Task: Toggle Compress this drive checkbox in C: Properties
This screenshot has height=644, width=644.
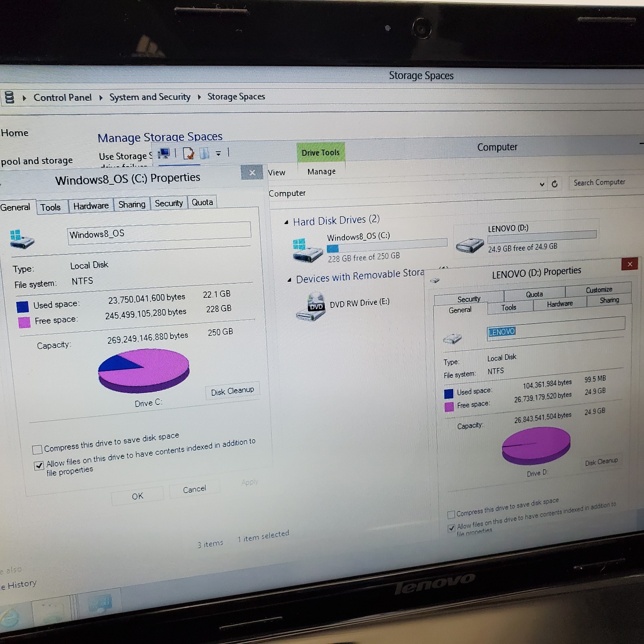Action: [x=37, y=449]
